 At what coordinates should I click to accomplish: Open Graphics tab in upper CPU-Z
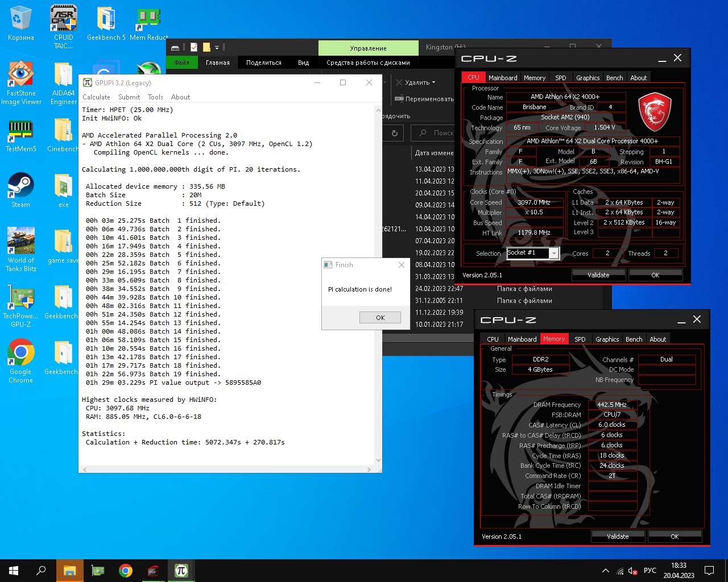click(x=588, y=78)
